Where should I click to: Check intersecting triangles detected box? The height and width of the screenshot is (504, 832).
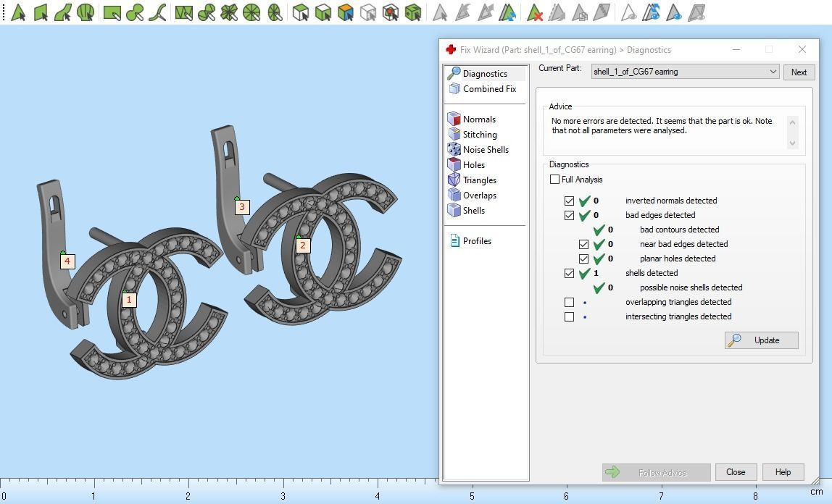coord(570,317)
